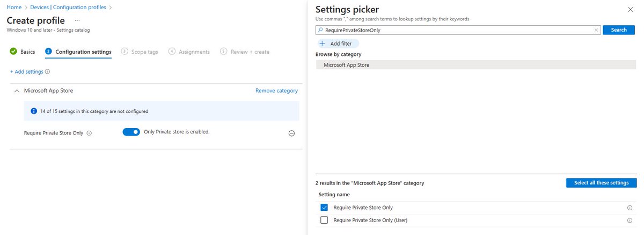Click the Only Private store is enabled text

(x=177, y=132)
